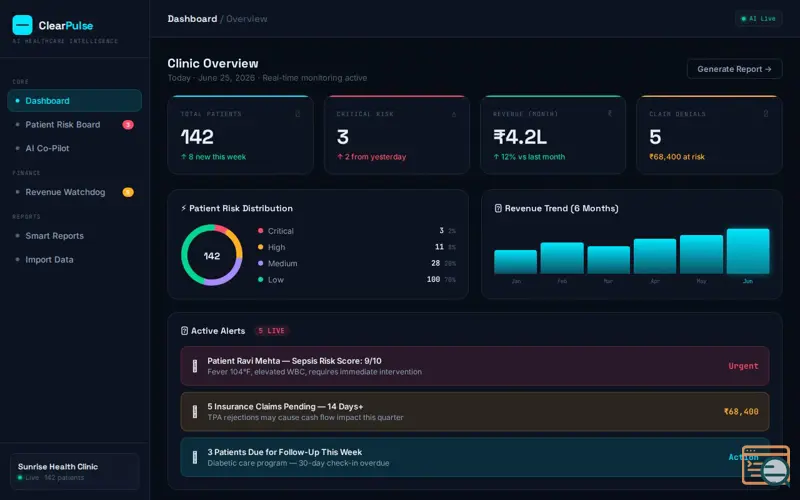
Task: Click the Sunrise Health Clinic card
Action: click(74, 471)
